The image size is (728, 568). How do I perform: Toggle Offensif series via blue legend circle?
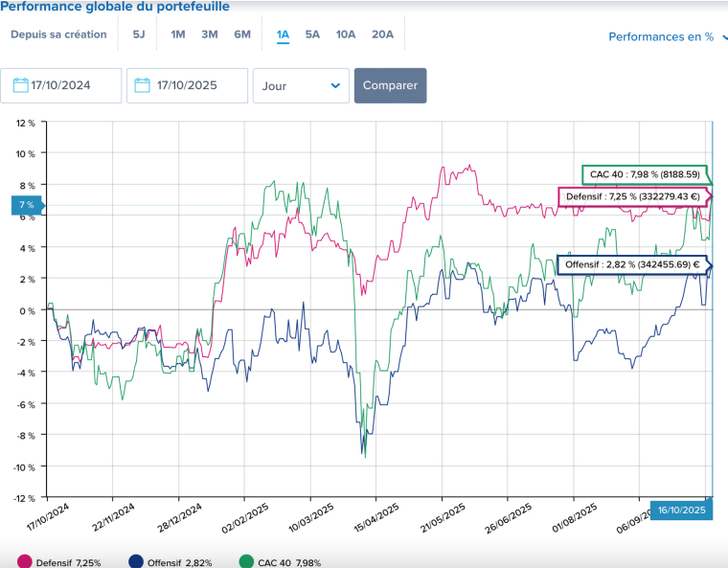coord(135,561)
